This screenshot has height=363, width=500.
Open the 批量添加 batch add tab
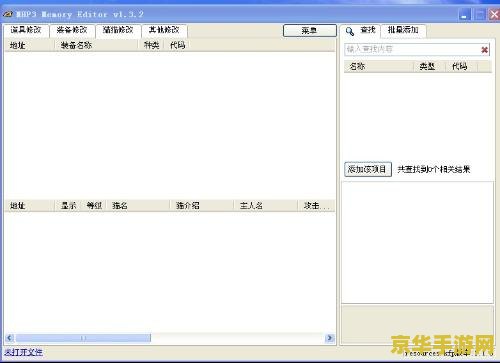pyautogui.click(x=403, y=30)
